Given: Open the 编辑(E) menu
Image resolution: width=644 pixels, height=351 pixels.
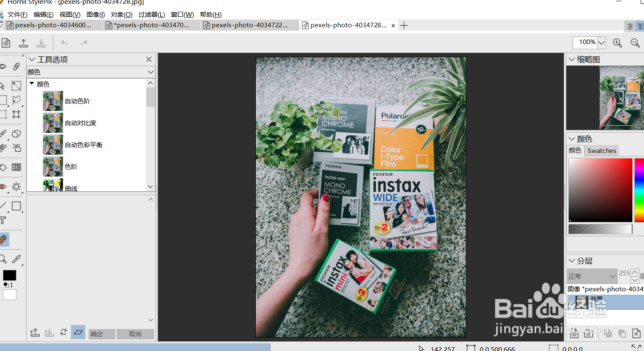Looking at the screenshot, I should click(43, 15).
